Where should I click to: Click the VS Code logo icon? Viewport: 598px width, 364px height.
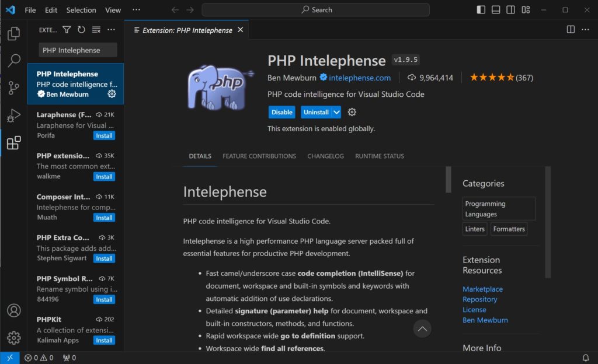(x=11, y=10)
